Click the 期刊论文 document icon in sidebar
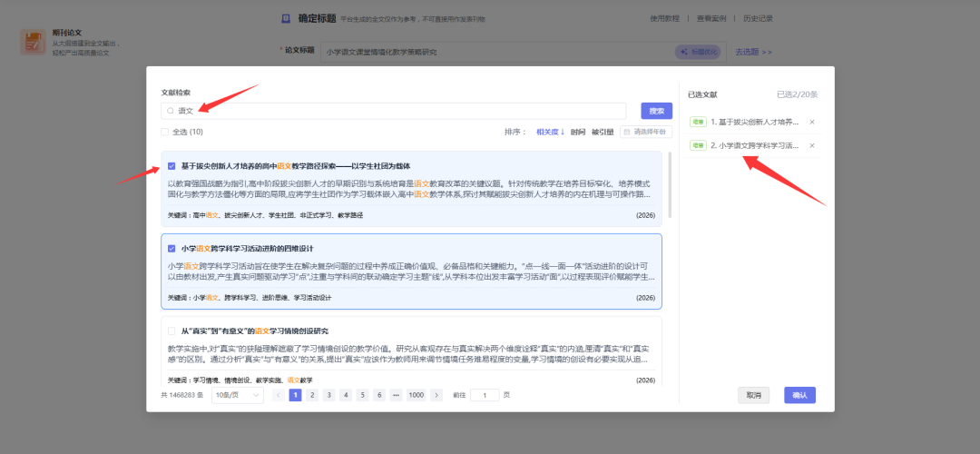980x454 pixels. click(33, 42)
